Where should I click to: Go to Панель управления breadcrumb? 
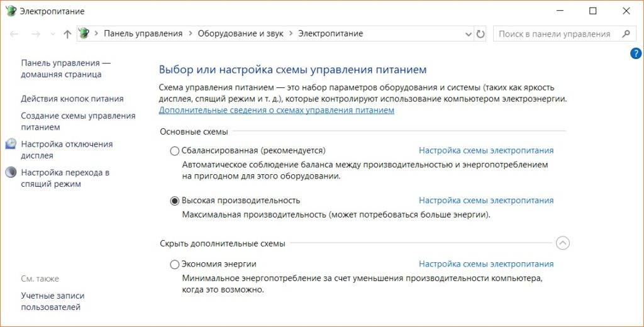143,33
